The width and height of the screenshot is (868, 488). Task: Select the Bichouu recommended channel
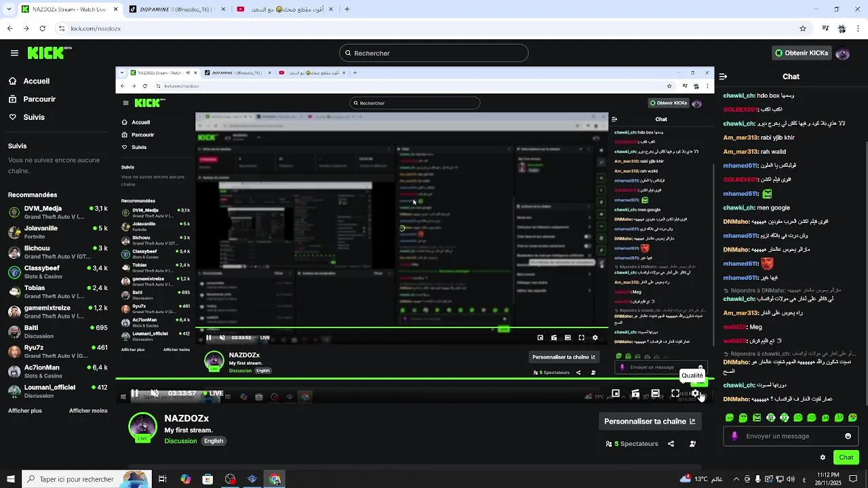click(x=58, y=252)
